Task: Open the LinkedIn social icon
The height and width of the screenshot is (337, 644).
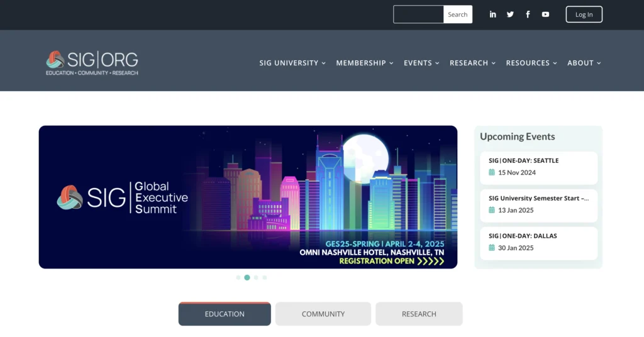Action: click(x=493, y=14)
